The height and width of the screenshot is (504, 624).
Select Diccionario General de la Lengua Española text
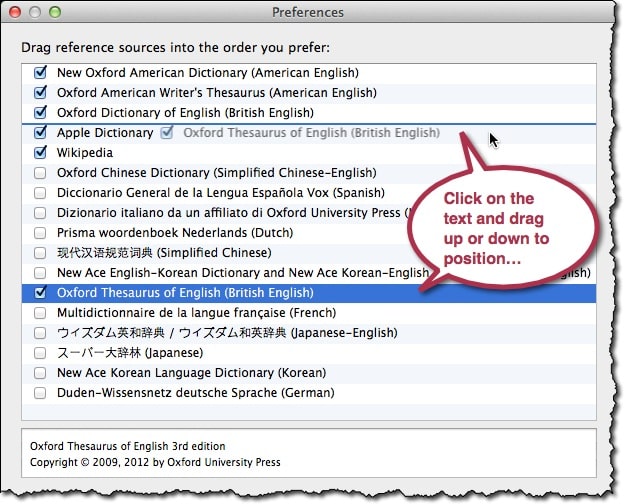pyautogui.click(x=221, y=193)
